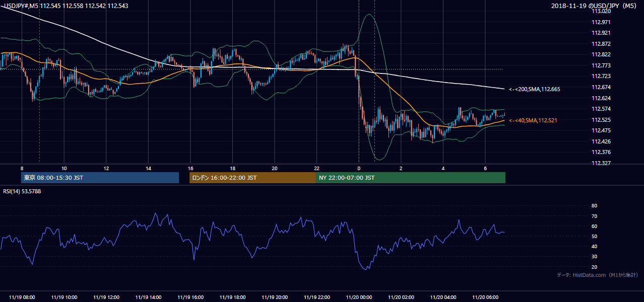This screenshot has width=644, height=302.
Task: Click the 11/19 14:00 time label
Action: click(x=149, y=297)
